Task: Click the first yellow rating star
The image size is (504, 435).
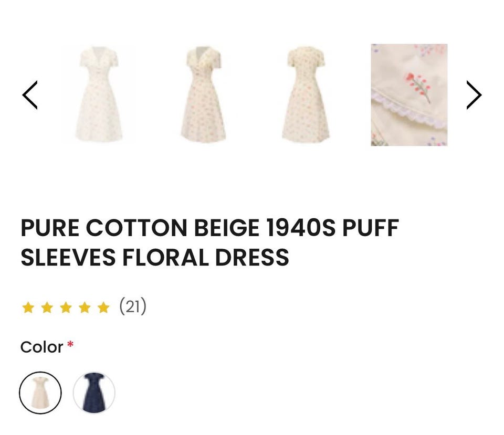Action: pyautogui.click(x=28, y=307)
